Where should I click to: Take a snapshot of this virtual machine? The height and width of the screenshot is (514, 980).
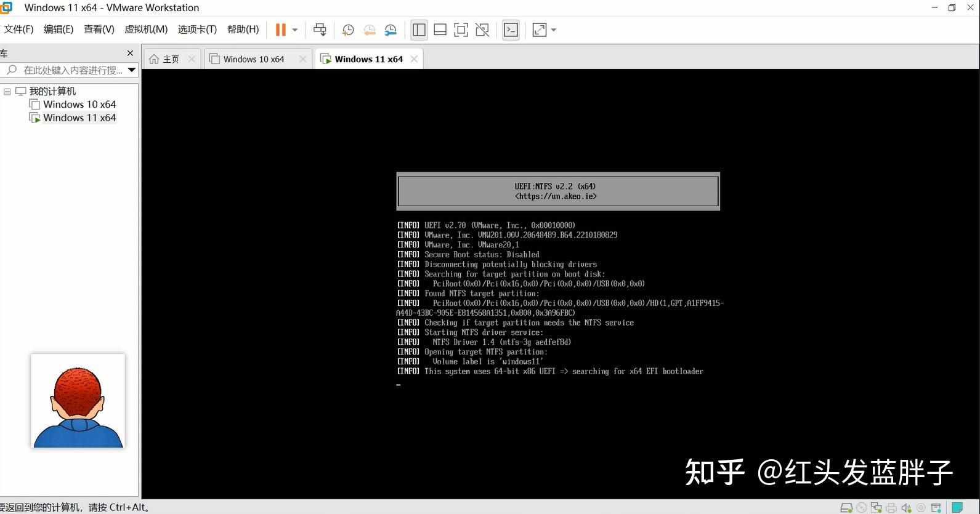coord(348,30)
